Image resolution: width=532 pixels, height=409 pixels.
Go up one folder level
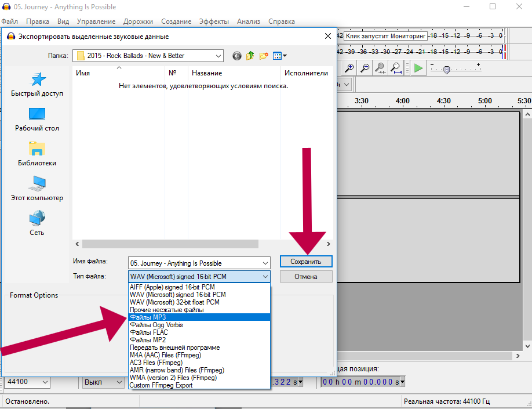coord(250,56)
